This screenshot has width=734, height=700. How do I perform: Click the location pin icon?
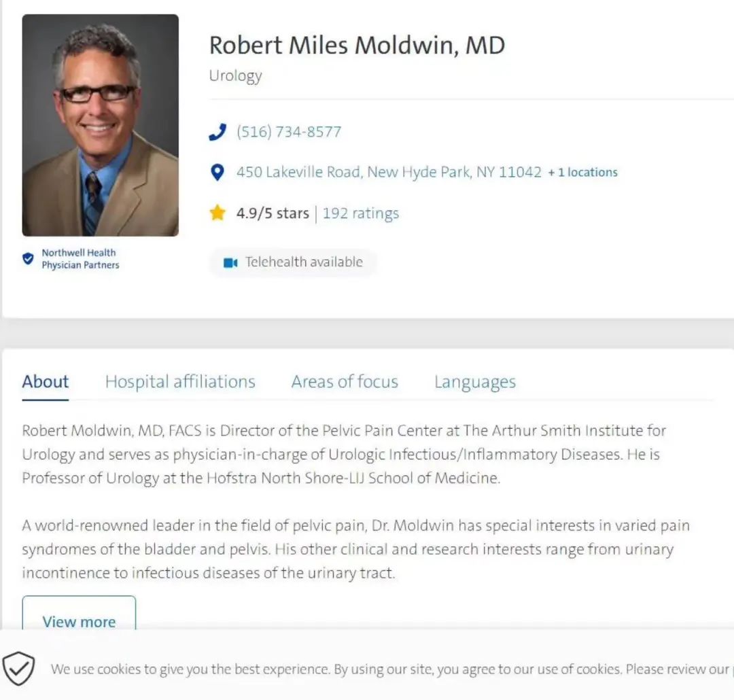pyautogui.click(x=217, y=173)
